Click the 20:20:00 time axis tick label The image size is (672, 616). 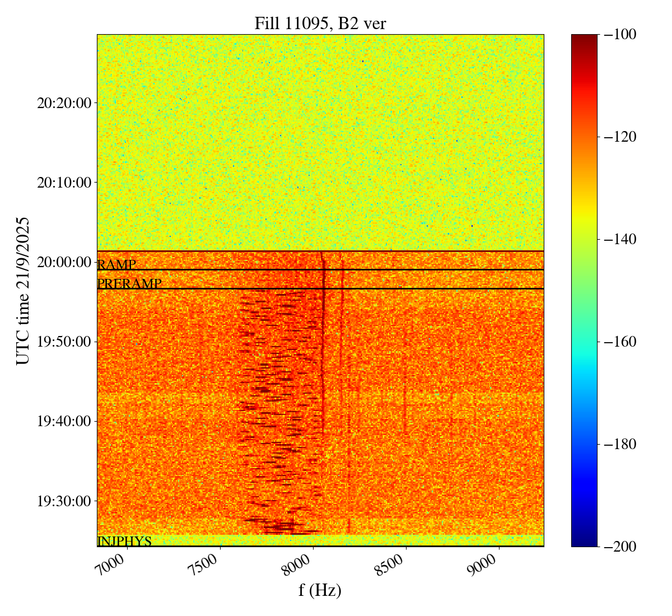coord(64,103)
